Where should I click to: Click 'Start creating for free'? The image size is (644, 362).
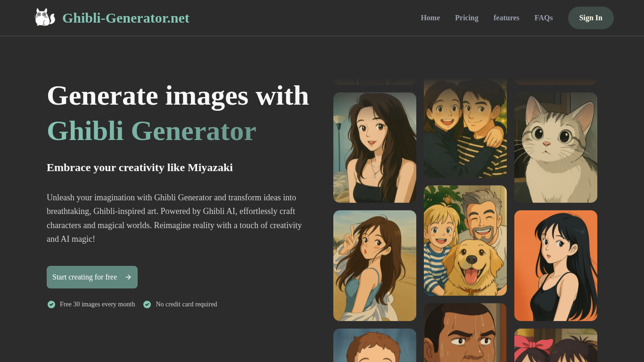tap(85, 277)
